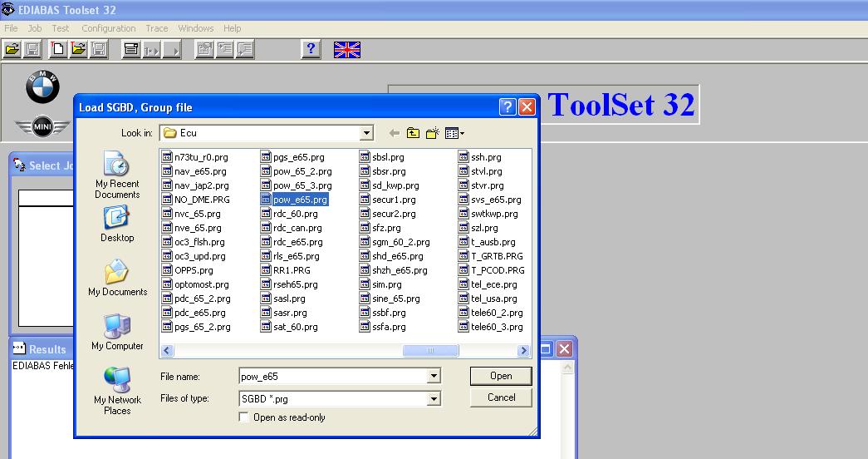The height and width of the screenshot is (459, 868).
Task: Open the Windows menu
Action: pyautogui.click(x=195, y=28)
